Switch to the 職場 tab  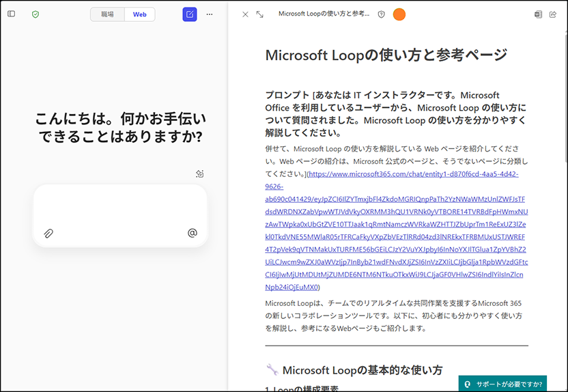click(x=107, y=14)
